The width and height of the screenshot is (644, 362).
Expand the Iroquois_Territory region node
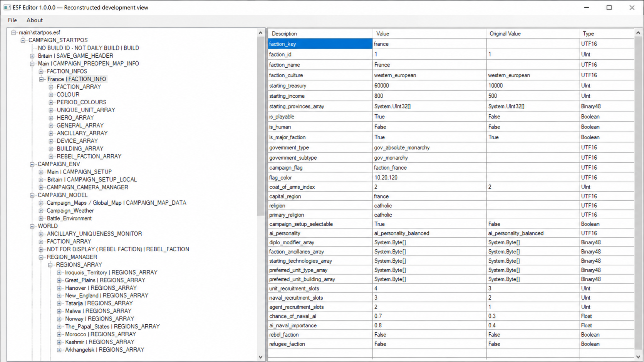59,273
